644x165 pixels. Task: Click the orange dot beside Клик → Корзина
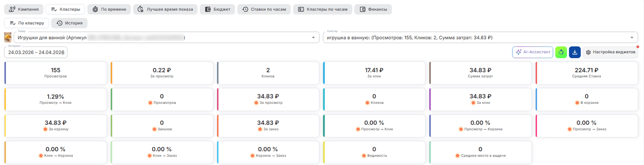(41, 155)
